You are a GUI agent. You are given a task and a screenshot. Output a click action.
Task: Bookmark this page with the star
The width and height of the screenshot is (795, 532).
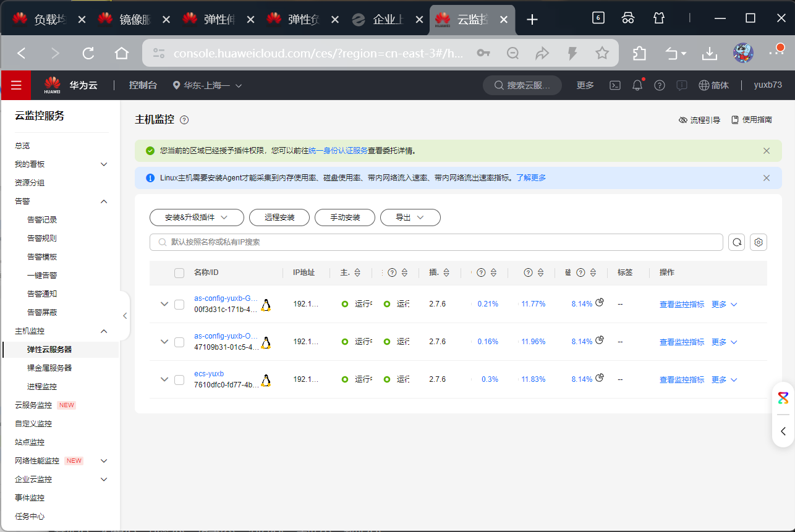pyautogui.click(x=602, y=54)
